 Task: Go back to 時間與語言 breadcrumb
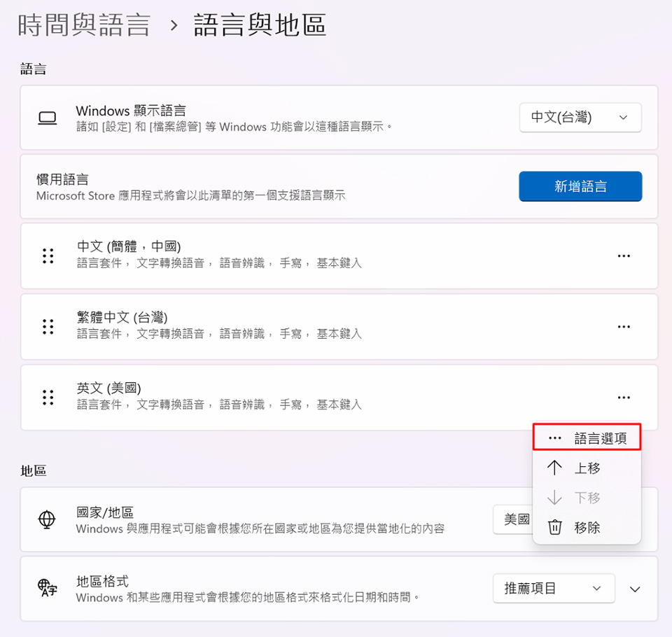pyautogui.click(x=84, y=26)
